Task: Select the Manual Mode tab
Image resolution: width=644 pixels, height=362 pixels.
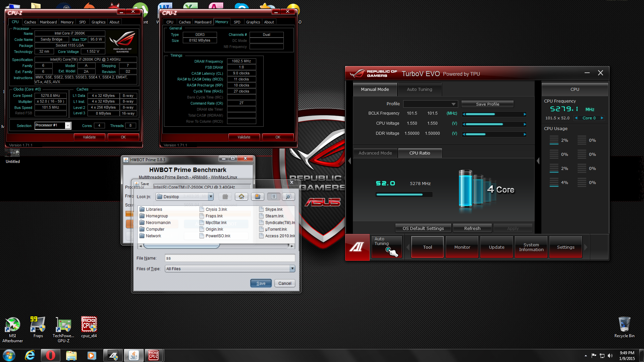Action: 375,89
